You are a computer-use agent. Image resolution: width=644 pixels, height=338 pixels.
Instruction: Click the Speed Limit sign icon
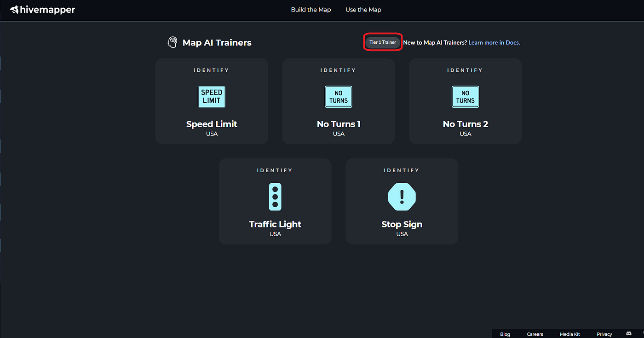(212, 97)
